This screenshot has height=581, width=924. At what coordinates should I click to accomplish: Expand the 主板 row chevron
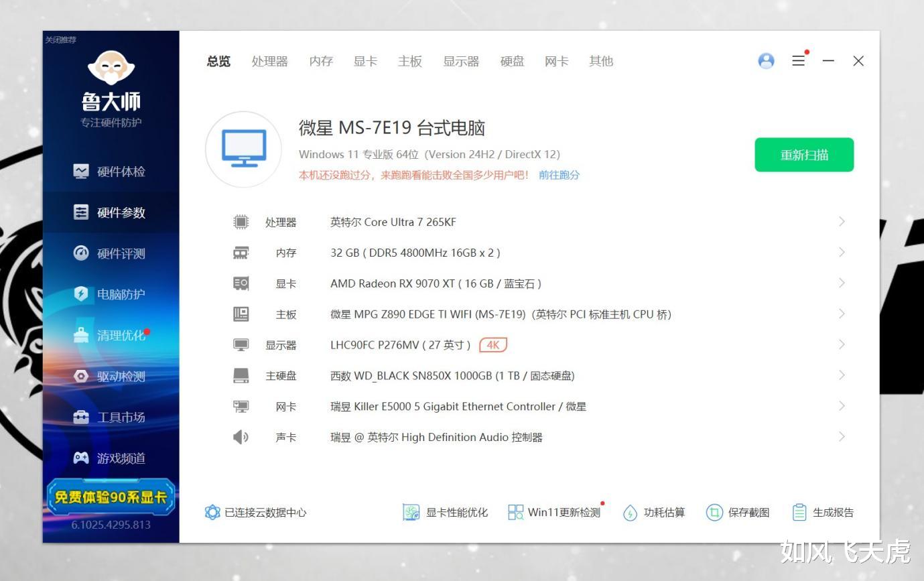tap(842, 314)
